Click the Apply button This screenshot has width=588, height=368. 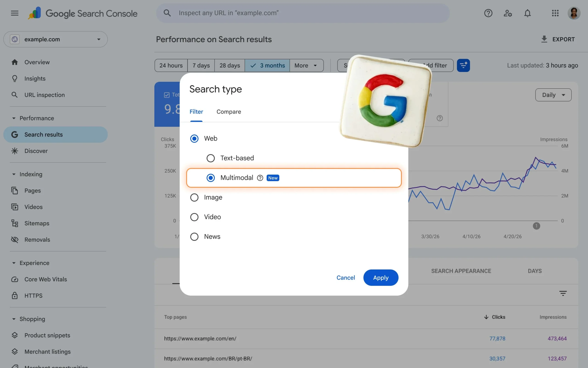(381, 277)
